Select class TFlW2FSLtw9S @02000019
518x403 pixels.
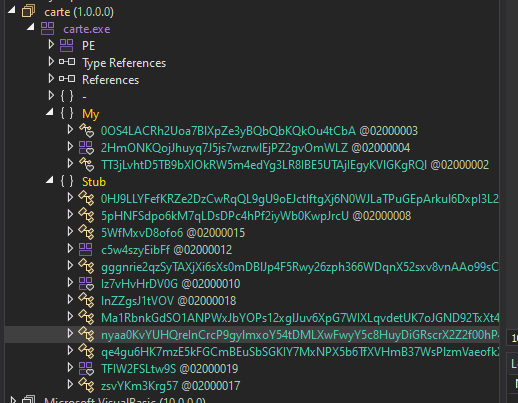coord(170,369)
